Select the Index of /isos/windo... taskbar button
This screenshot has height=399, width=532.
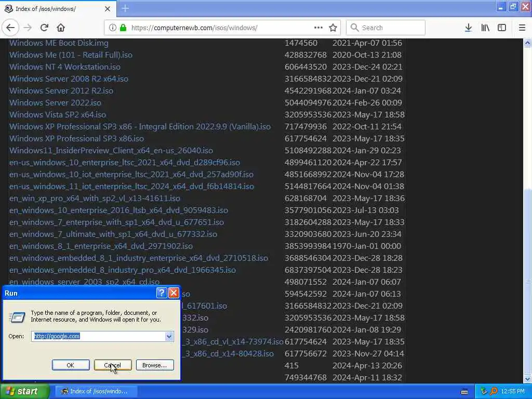(x=96, y=392)
